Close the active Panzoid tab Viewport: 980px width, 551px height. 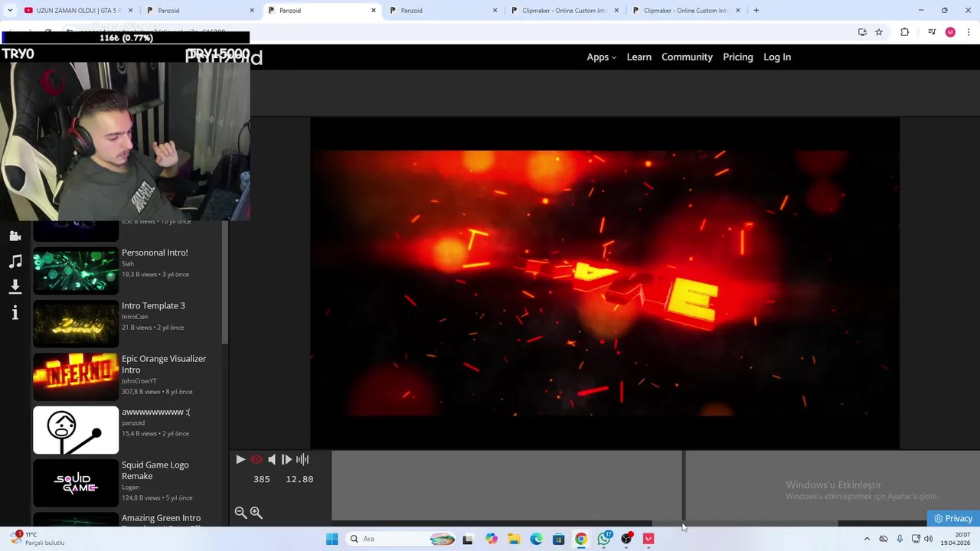374,11
